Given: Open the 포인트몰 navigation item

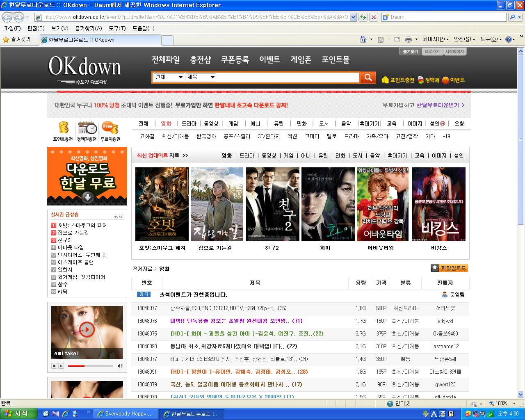Looking at the screenshot, I should [x=336, y=59].
